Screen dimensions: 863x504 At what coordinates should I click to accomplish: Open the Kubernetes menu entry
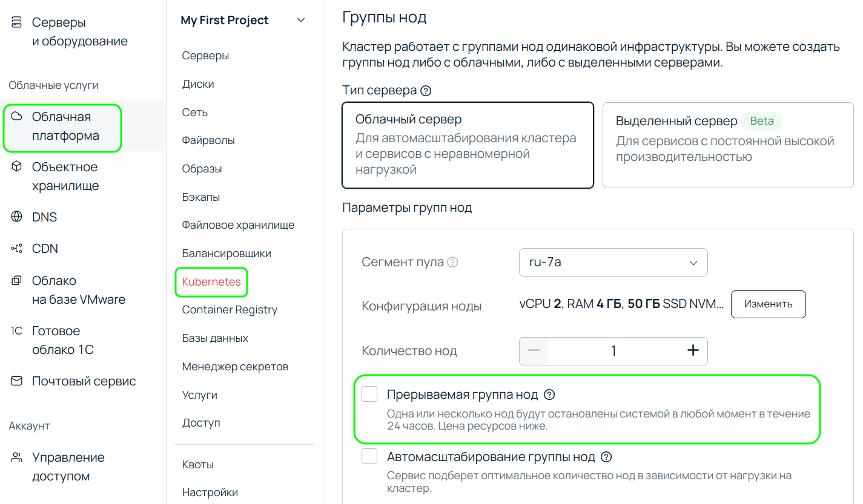pyautogui.click(x=211, y=281)
